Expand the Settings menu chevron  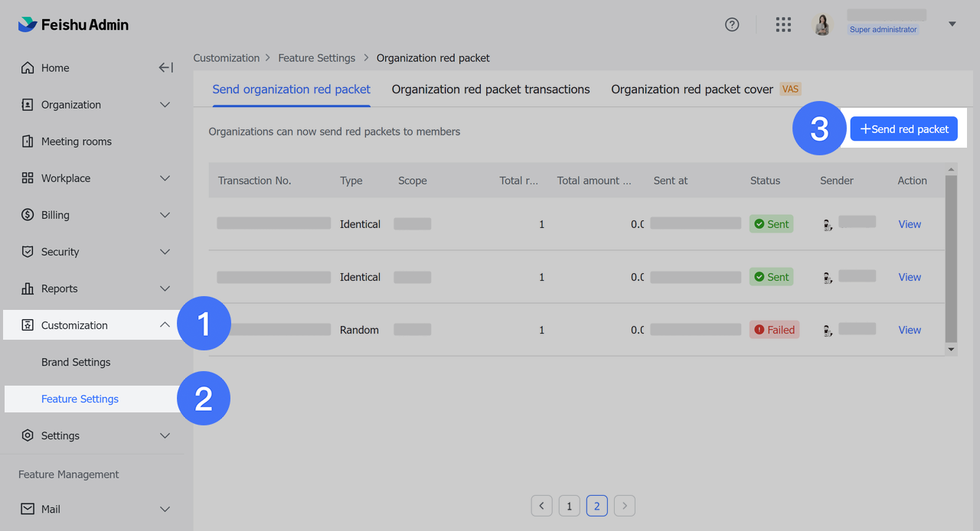[165, 435]
